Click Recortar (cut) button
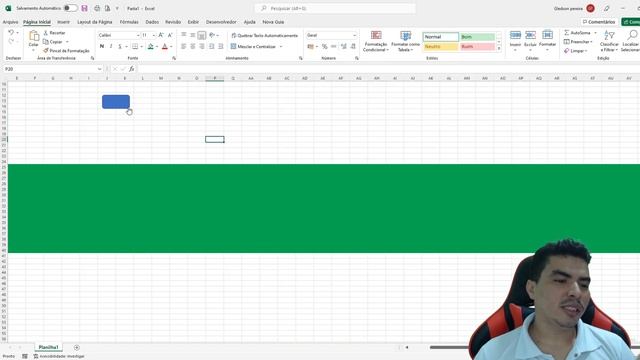This screenshot has width=640, height=360. click(x=54, y=33)
